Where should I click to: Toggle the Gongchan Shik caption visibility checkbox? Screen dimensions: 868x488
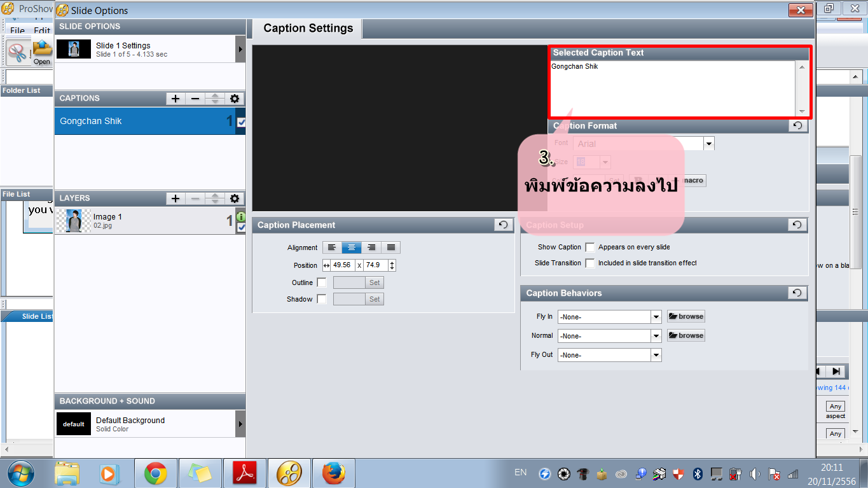pos(241,122)
